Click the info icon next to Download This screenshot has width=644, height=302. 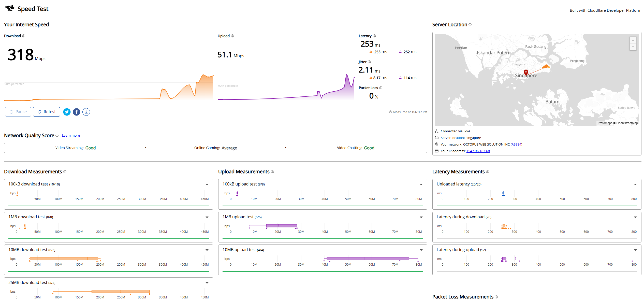(24, 36)
